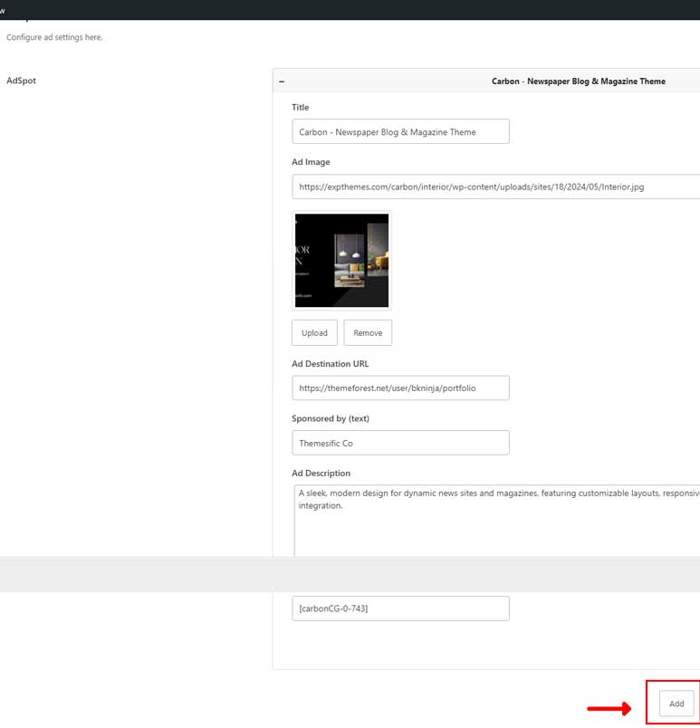Viewport: 700px width, 728px height.
Task: Click the Sponsored by (text) label
Action: (331, 418)
